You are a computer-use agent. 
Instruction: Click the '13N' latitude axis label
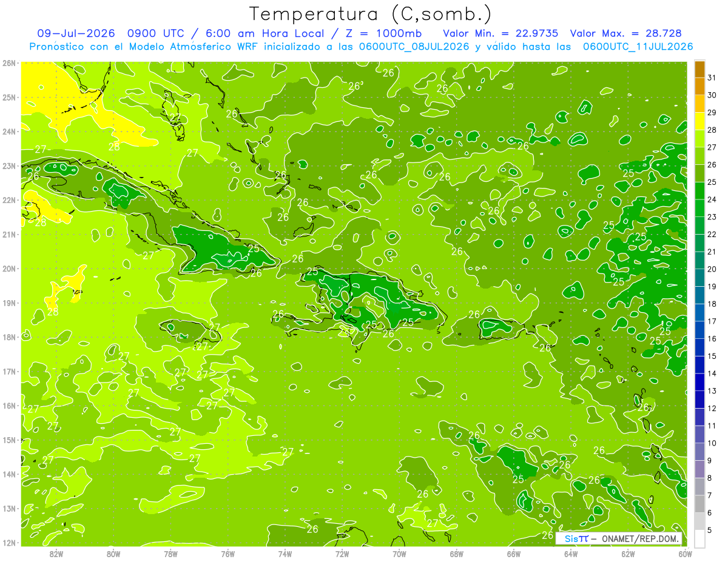9,509
